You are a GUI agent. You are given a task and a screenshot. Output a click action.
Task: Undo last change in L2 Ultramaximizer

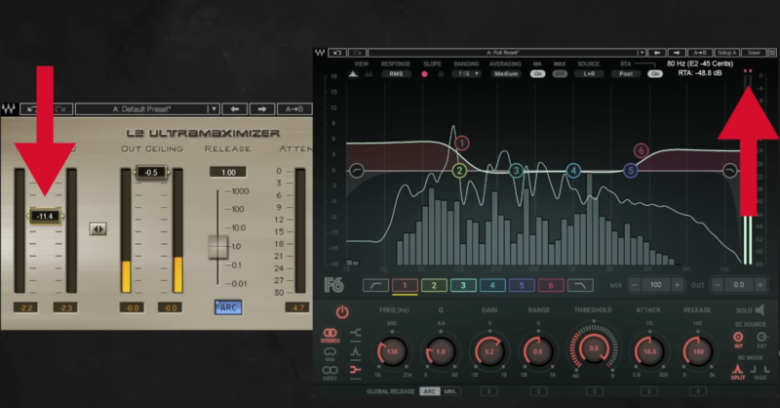coord(32,109)
